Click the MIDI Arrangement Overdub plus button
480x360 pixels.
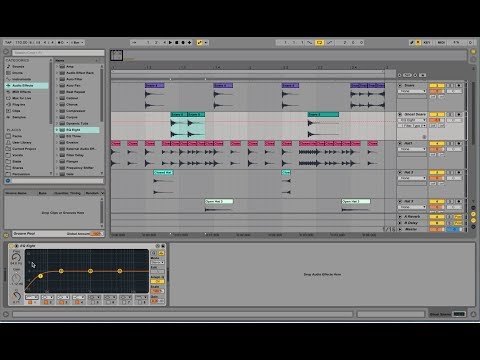pos(189,43)
